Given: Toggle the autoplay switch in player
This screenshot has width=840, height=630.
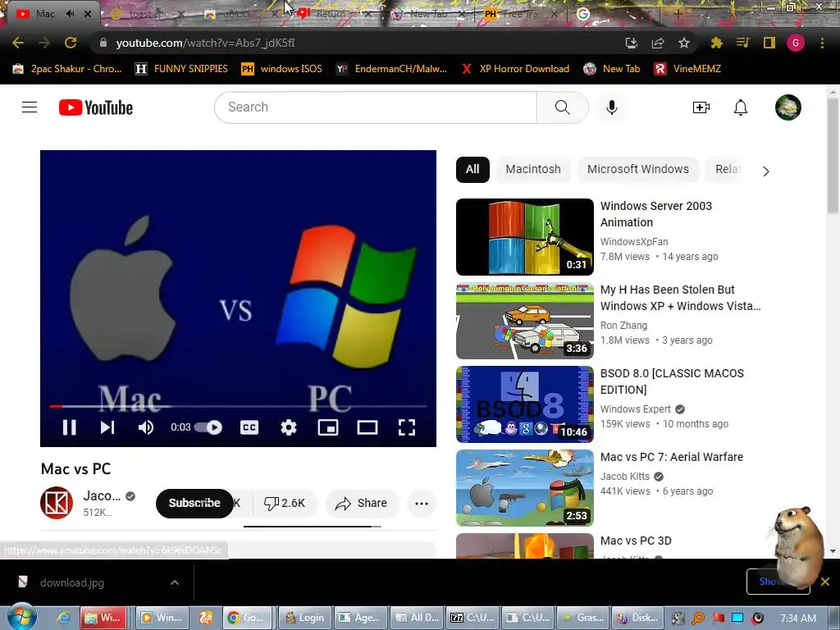Looking at the screenshot, I should (208, 427).
